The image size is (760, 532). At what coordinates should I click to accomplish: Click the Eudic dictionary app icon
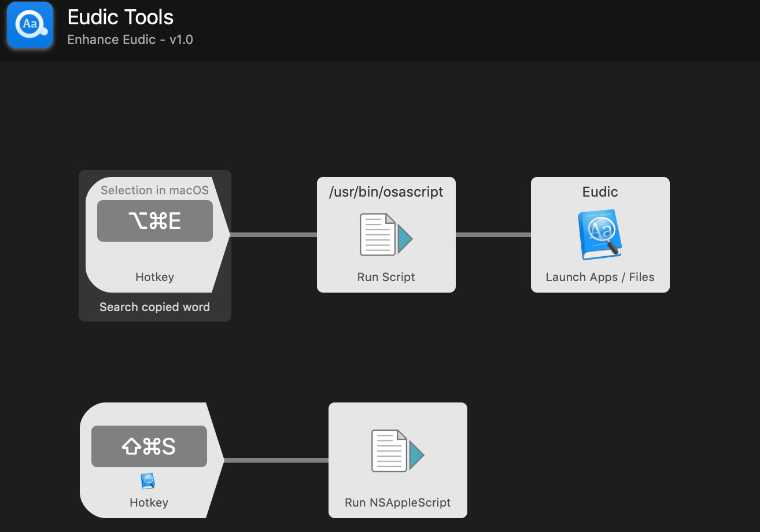(x=600, y=234)
